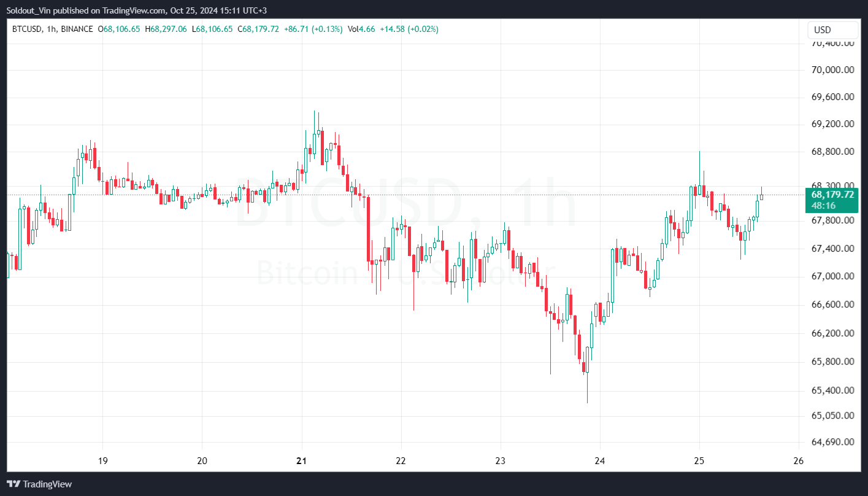
Task: Click the 69,600.00 price axis label
Action: [x=833, y=97]
